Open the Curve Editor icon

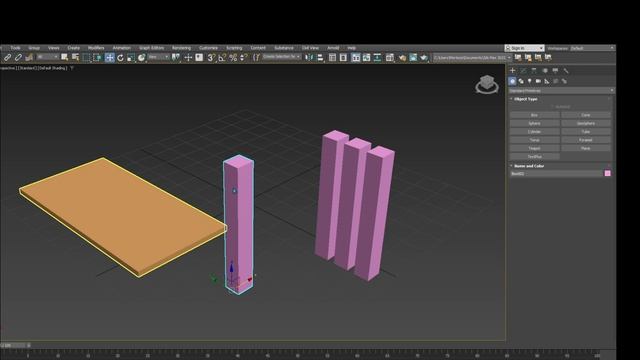[367, 58]
